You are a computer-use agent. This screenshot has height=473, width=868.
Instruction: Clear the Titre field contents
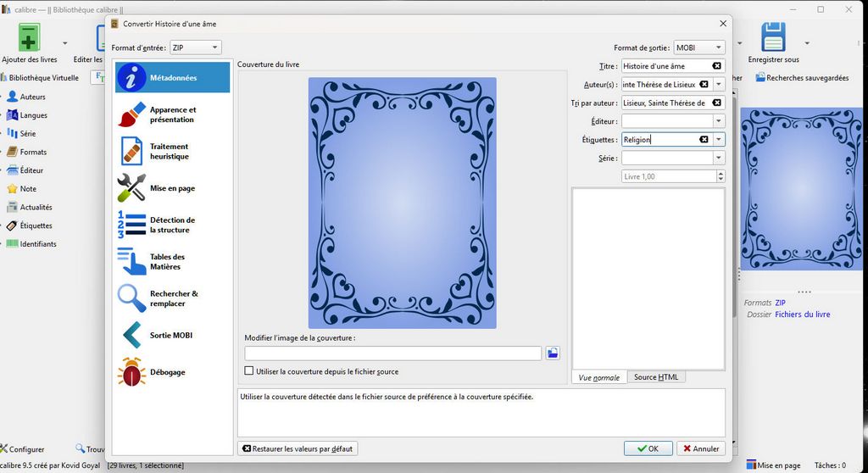tap(716, 66)
